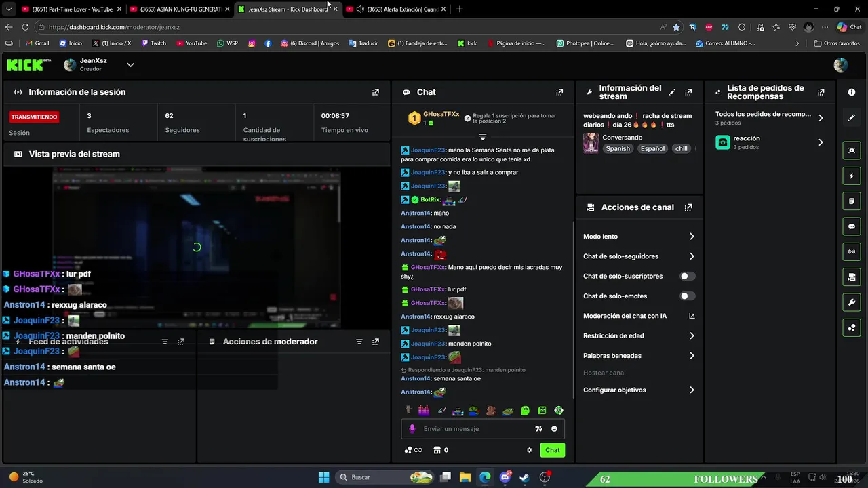Expand Chat de solo-seguidores options
868x488 pixels.
point(639,256)
